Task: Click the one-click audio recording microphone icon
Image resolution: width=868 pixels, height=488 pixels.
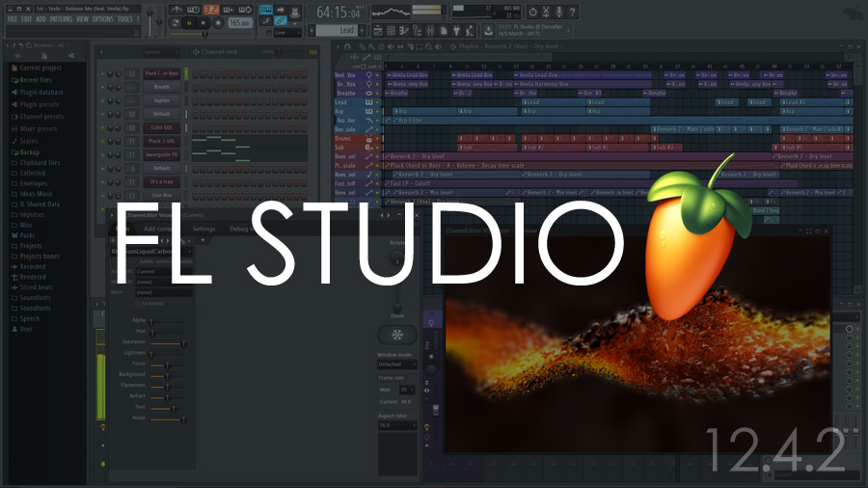Action: tap(559, 12)
